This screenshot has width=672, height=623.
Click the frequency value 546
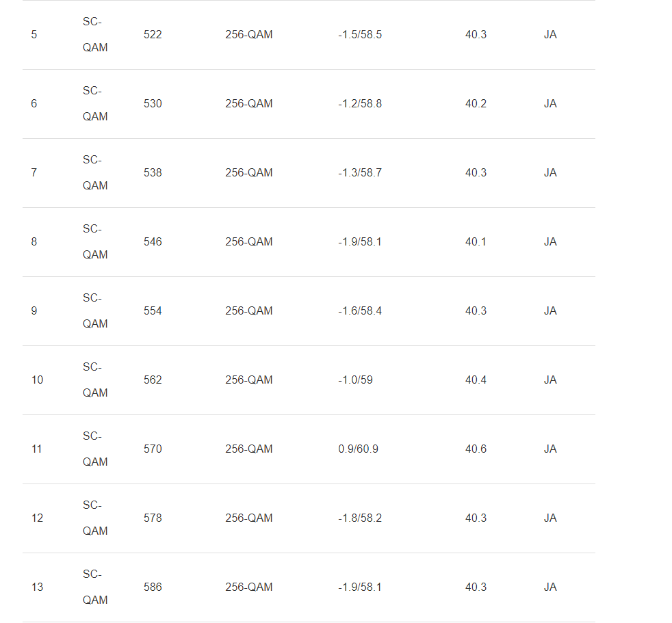click(x=153, y=242)
